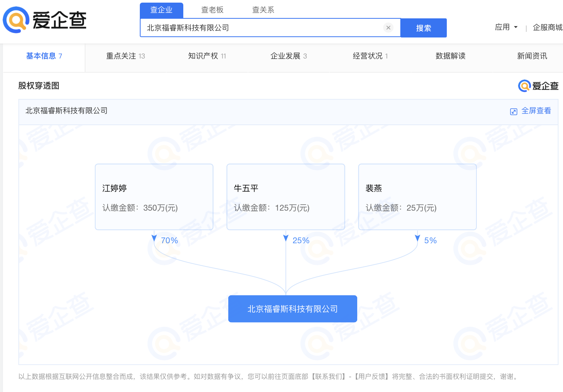Image resolution: width=563 pixels, height=392 pixels.
Task: Click the 搜索 button
Action: click(424, 28)
